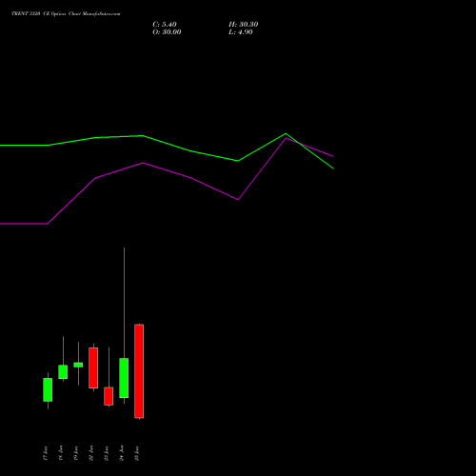Click the 25 Jun date label
Viewport: 476px width, 476px height.
[x=137, y=453]
